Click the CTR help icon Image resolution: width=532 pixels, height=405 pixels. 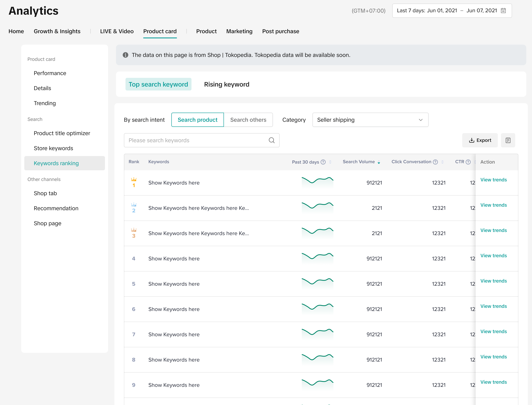coord(468,162)
